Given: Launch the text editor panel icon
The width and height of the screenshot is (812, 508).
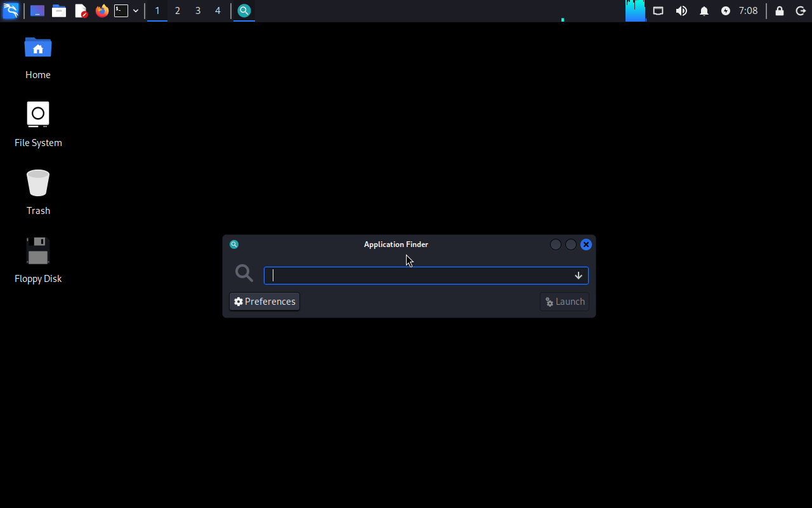Looking at the screenshot, I should tap(81, 11).
